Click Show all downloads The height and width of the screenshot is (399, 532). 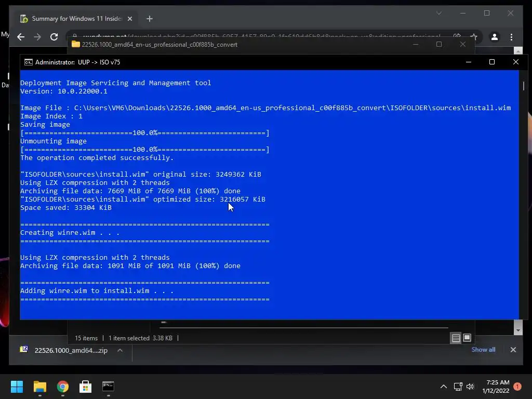tap(483, 350)
